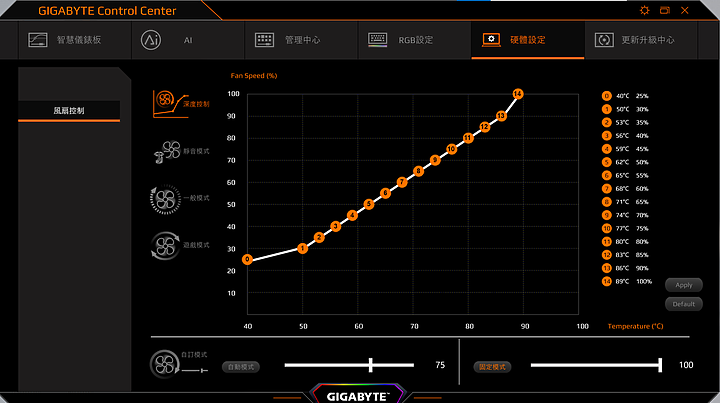Image resolution: width=720 pixels, height=403 pixels.
Task: Click the 智慧儀錶板 dashboard tab icon
Action: 38,40
